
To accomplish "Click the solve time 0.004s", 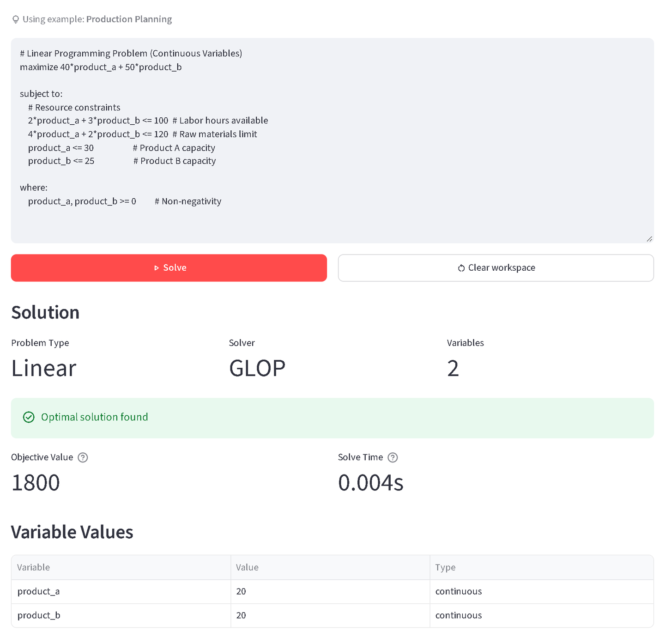I will click(371, 483).
